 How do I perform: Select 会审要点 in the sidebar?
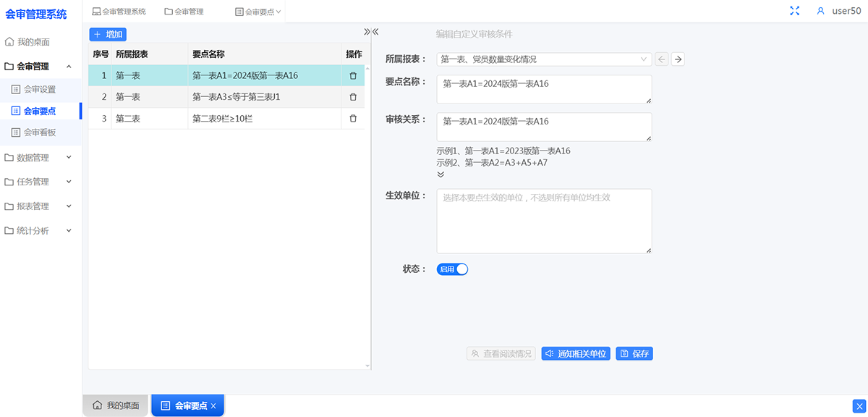(41, 111)
